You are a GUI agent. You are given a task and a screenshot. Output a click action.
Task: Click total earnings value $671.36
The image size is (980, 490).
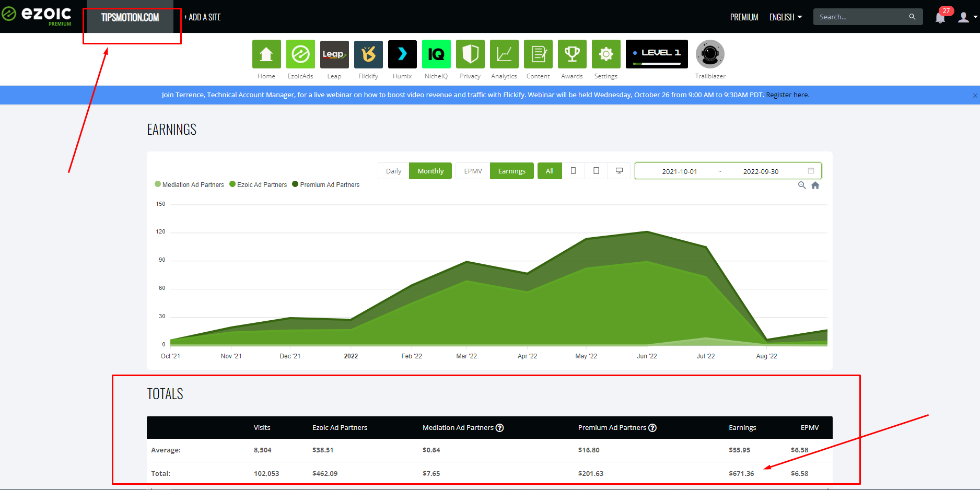[x=741, y=473]
